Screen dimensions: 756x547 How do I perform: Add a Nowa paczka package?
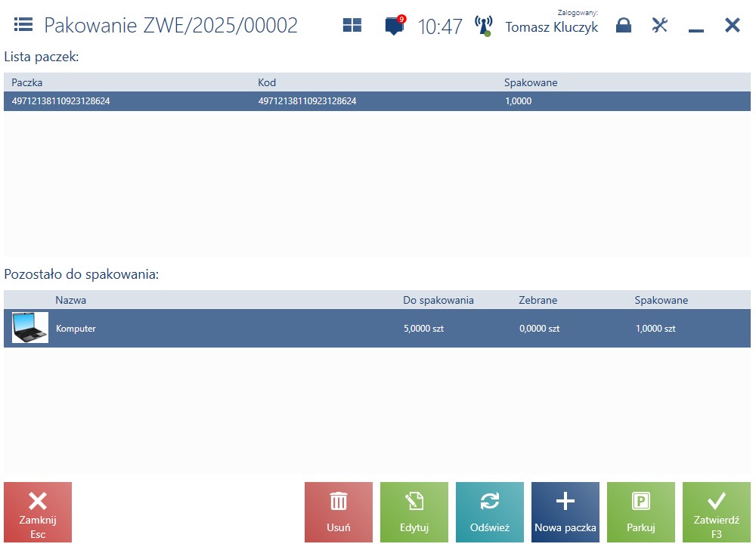click(565, 512)
